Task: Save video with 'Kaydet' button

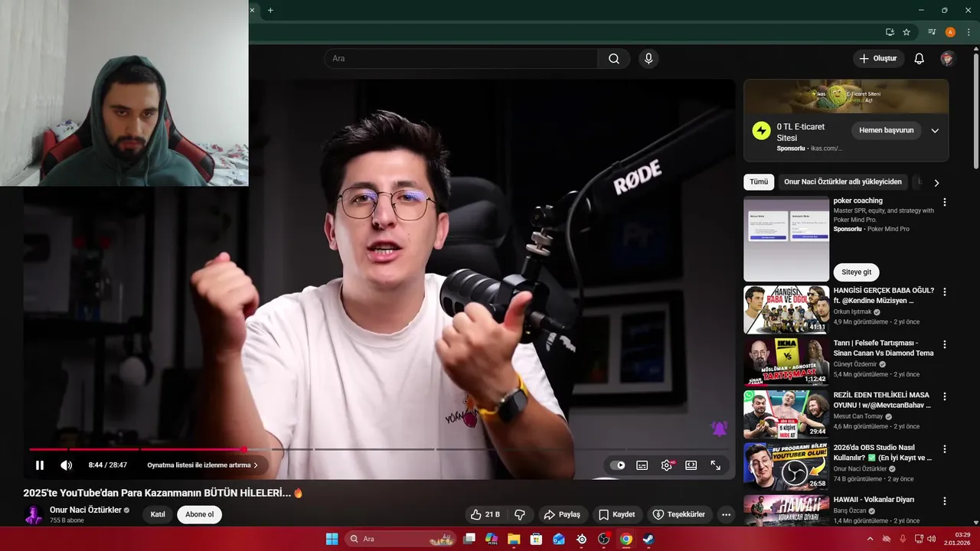Action: click(x=617, y=514)
